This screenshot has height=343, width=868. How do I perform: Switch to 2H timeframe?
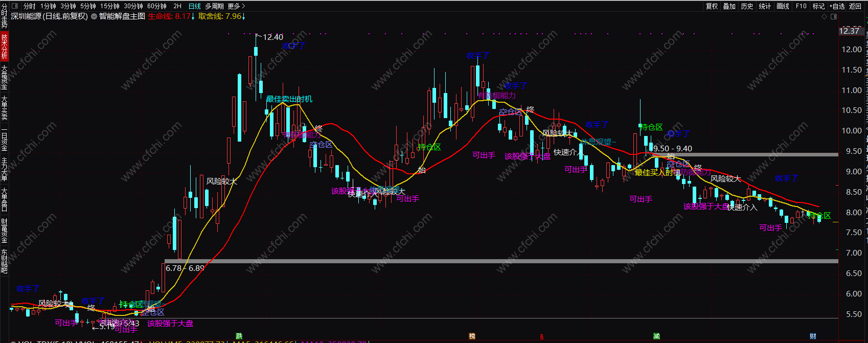pos(177,6)
